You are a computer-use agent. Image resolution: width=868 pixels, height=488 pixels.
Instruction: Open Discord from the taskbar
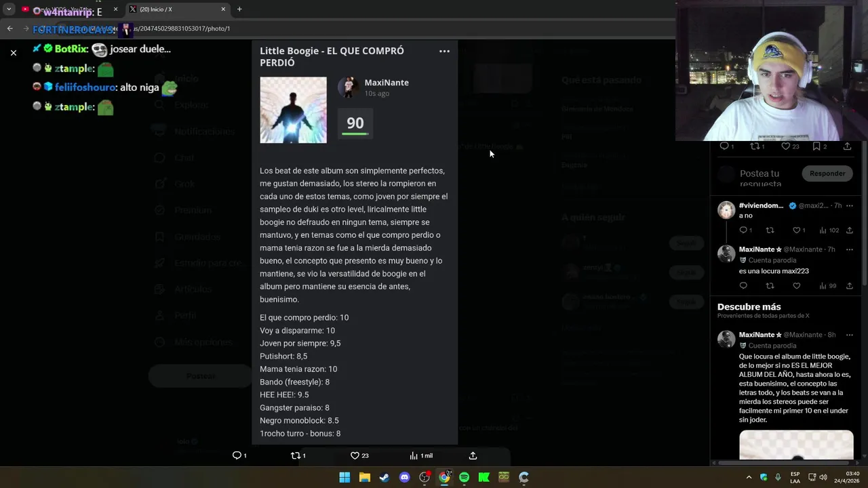coord(405,477)
